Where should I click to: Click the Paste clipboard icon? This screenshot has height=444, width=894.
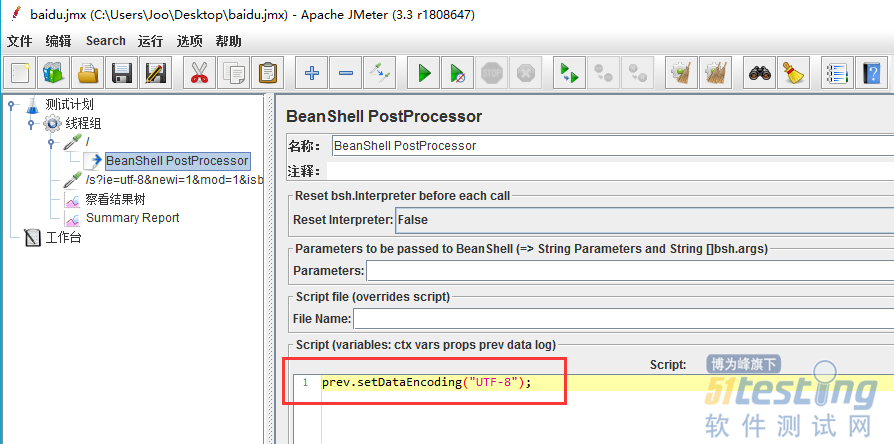[x=267, y=73]
